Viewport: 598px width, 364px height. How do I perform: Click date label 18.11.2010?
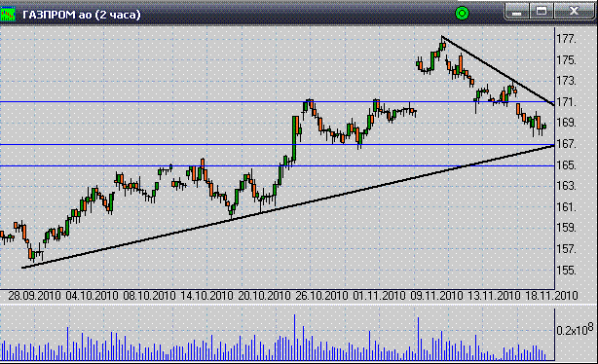click(x=552, y=296)
